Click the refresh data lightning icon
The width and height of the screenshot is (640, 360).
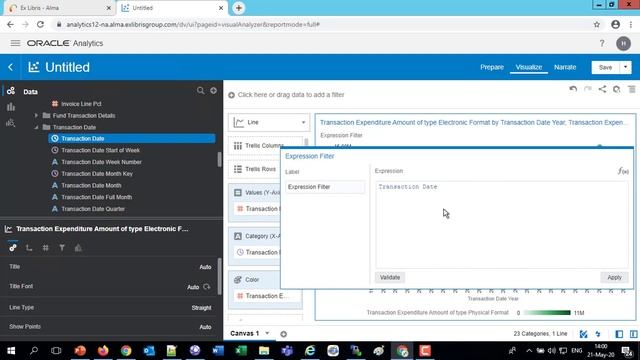tap(598, 334)
